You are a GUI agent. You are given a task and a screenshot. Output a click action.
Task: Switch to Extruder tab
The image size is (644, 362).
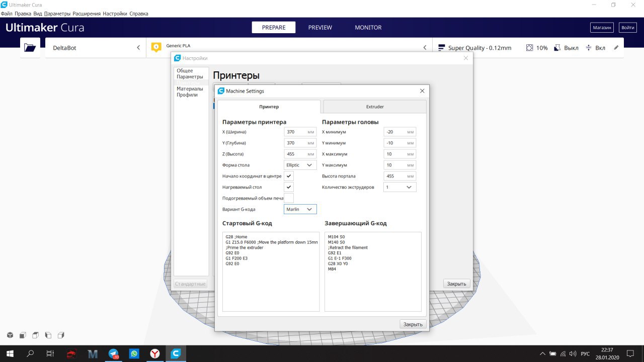click(375, 107)
